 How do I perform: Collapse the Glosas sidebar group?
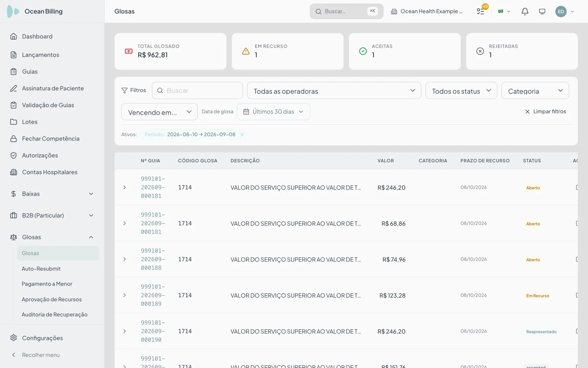click(52, 237)
